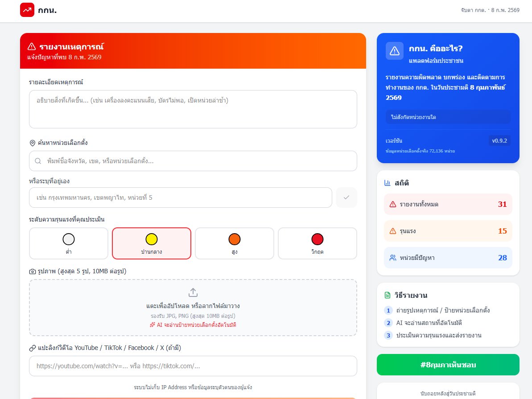The width and height of the screenshot is (532, 399).
Task: Click the v0.9.2 version badge
Action: 499,141
